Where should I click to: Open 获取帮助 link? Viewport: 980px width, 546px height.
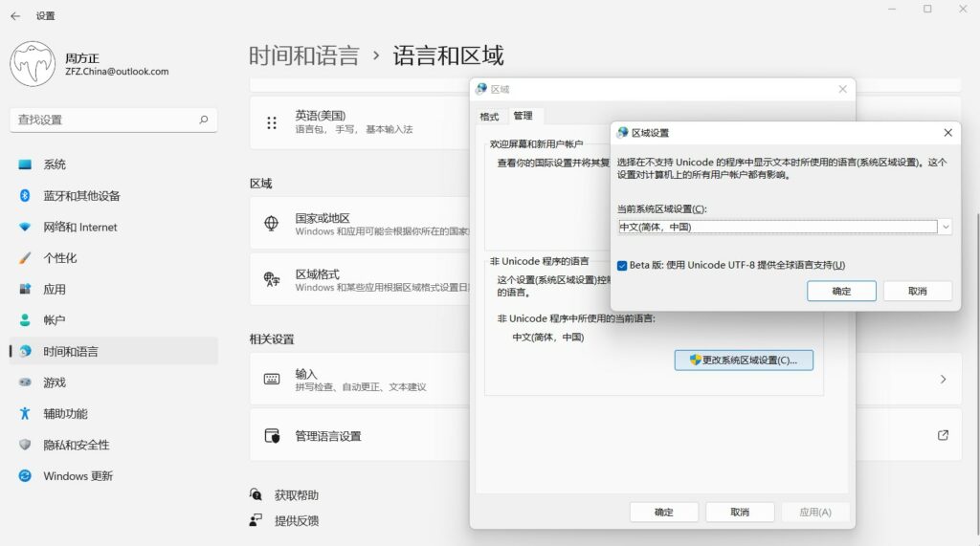tap(296, 495)
